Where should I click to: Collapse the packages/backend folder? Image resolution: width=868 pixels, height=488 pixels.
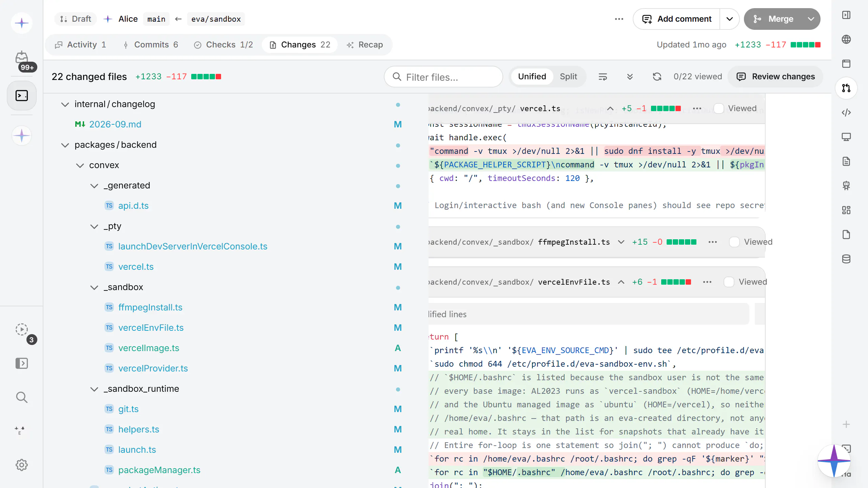click(x=65, y=145)
